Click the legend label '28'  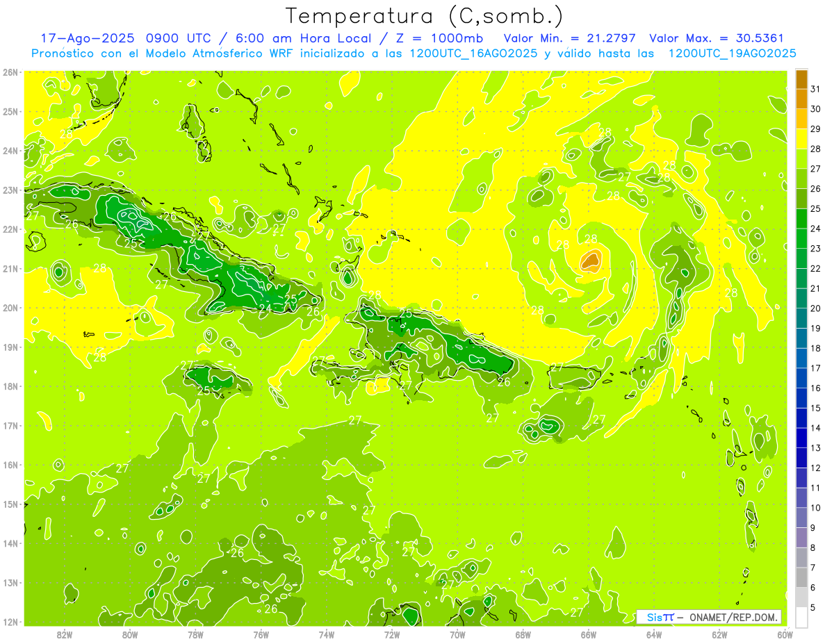(815, 149)
